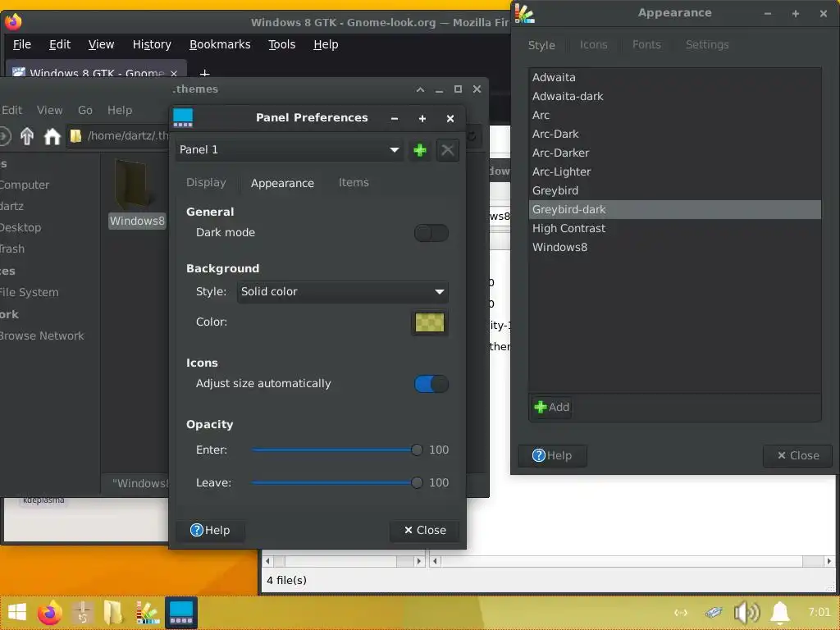
Task: Select the Adwaita theme
Action: point(674,78)
